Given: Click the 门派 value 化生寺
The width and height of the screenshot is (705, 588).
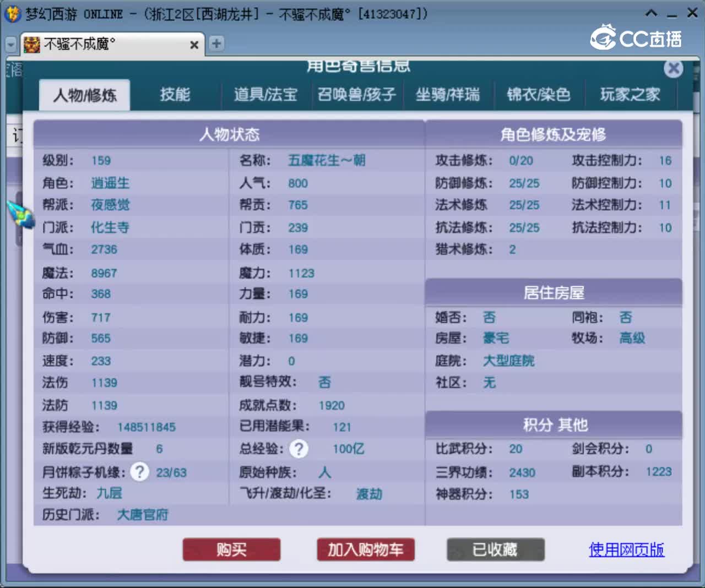Looking at the screenshot, I should coord(110,227).
